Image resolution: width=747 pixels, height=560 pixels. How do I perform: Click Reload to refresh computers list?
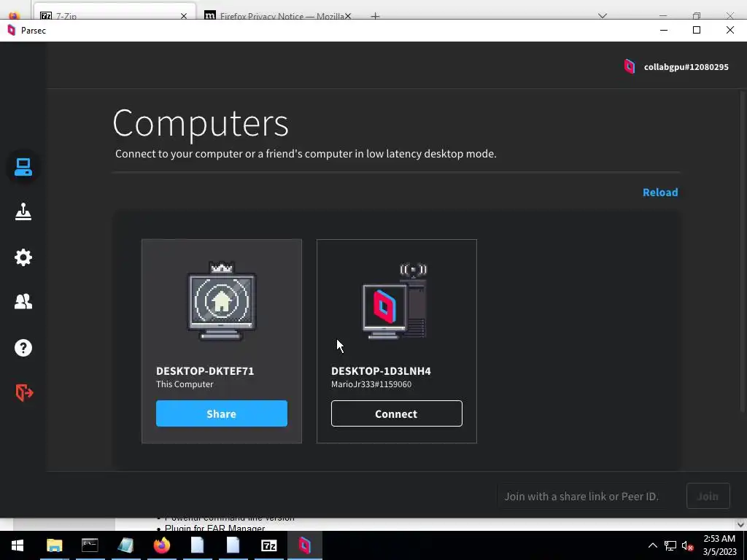click(x=660, y=192)
